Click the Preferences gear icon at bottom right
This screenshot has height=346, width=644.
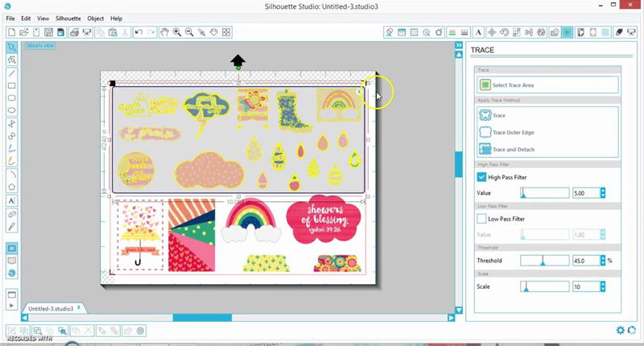point(620,330)
